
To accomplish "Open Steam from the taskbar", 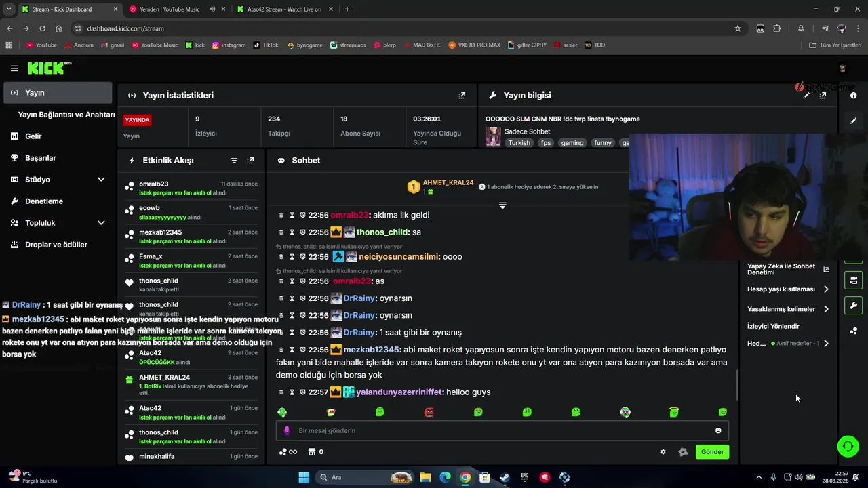I will pyautogui.click(x=505, y=477).
